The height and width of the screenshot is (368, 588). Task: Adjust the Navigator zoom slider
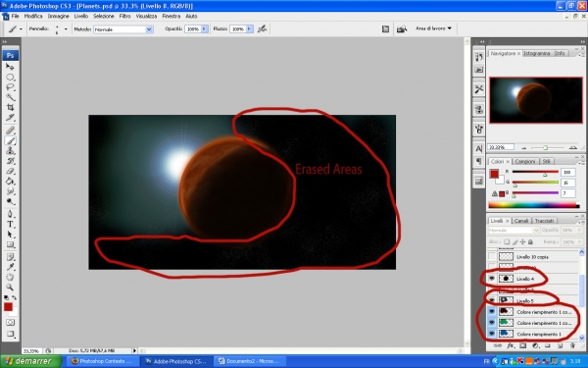pos(546,147)
